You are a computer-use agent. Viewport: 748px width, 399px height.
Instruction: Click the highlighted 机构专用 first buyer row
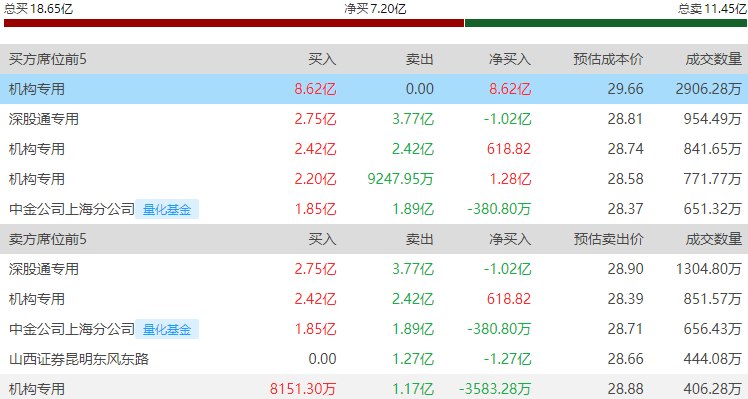click(x=374, y=89)
